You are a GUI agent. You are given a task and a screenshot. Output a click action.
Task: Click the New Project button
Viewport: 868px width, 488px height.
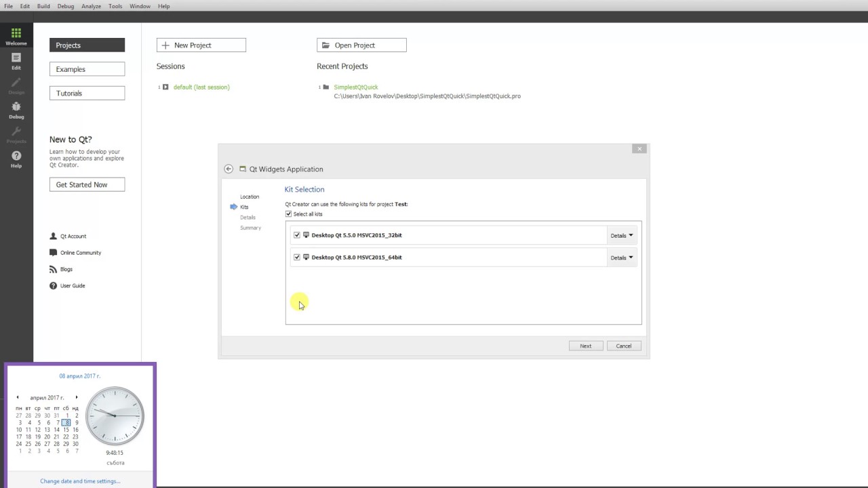point(201,45)
